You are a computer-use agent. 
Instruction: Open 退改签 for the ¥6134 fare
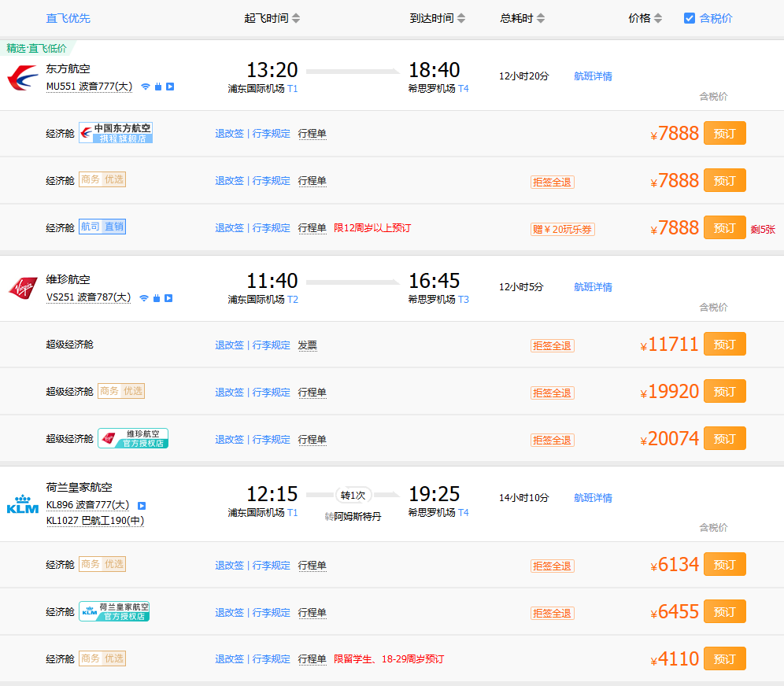(230, 565)
